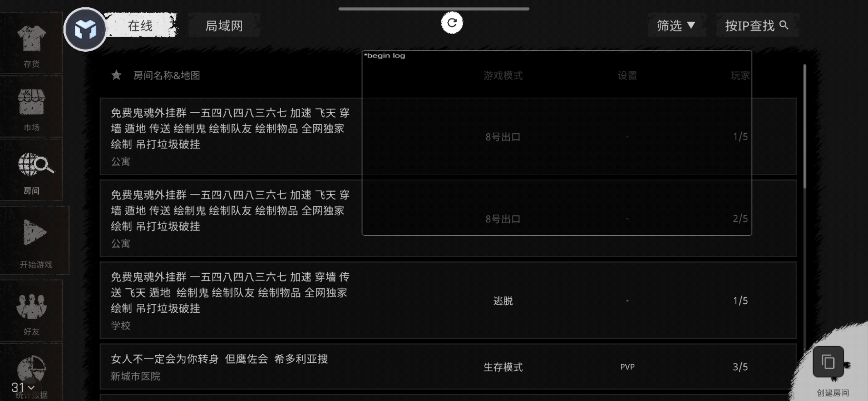The height and width of the screenshot is (401, 868).
Task: Switch to the 局域网 LAN tab
Action: click(x=224, y=26)
